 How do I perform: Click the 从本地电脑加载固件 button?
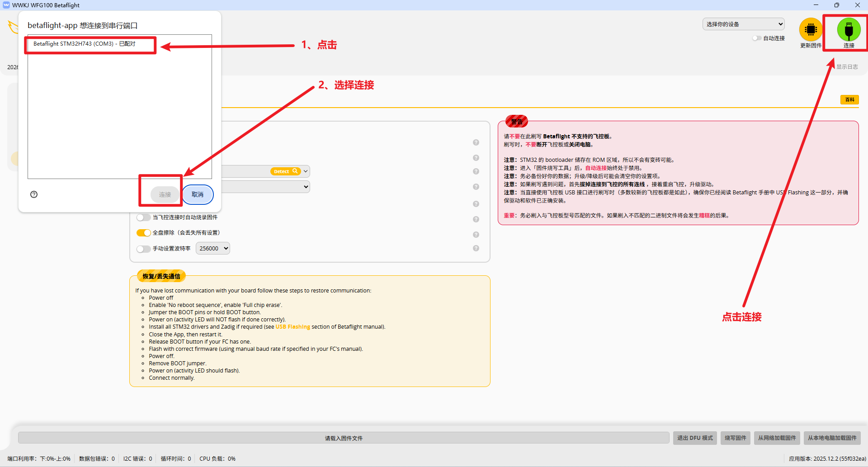click(x=832, y=438)
